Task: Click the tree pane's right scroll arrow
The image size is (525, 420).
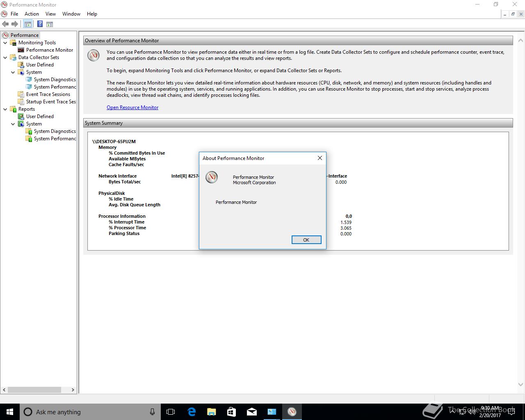Action: 73,390
